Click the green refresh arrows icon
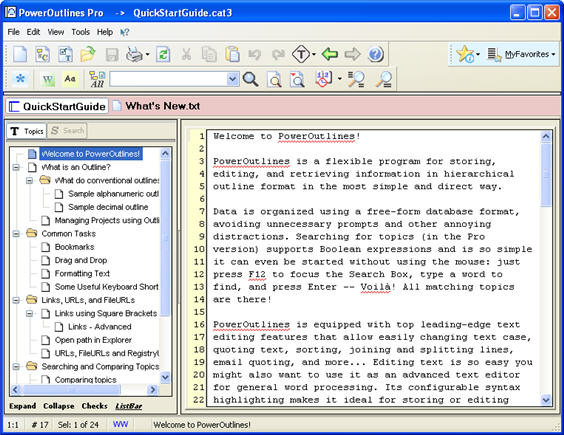 [x=163, y=55]
